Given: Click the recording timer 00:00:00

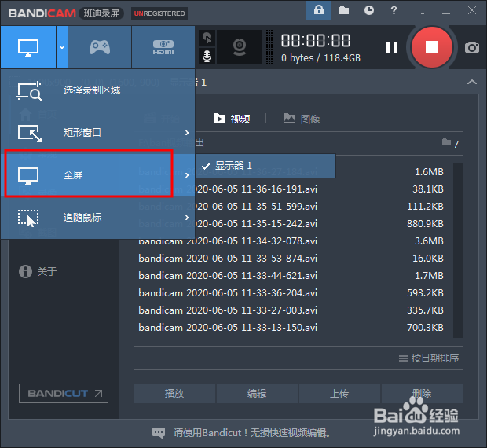Looking at the screenshot, I should [316, 41].
